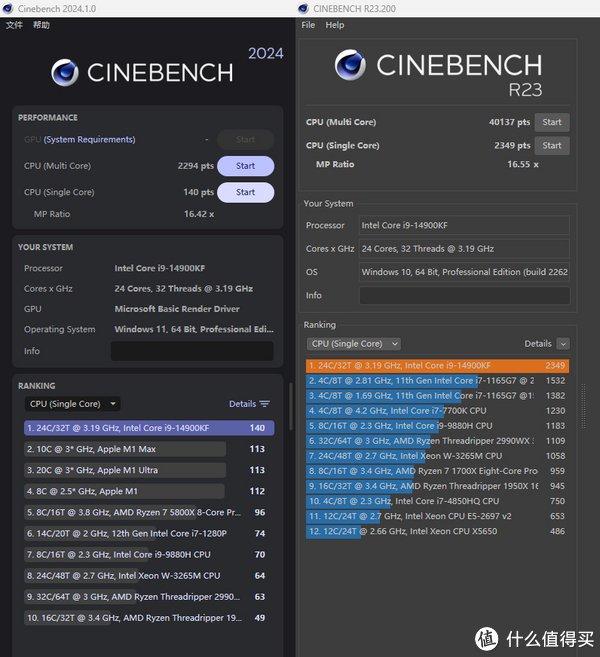Open the ranking type dropdown in Cinebench R23
This screenshot has height=657, width=600.
(x=354, y=344)
